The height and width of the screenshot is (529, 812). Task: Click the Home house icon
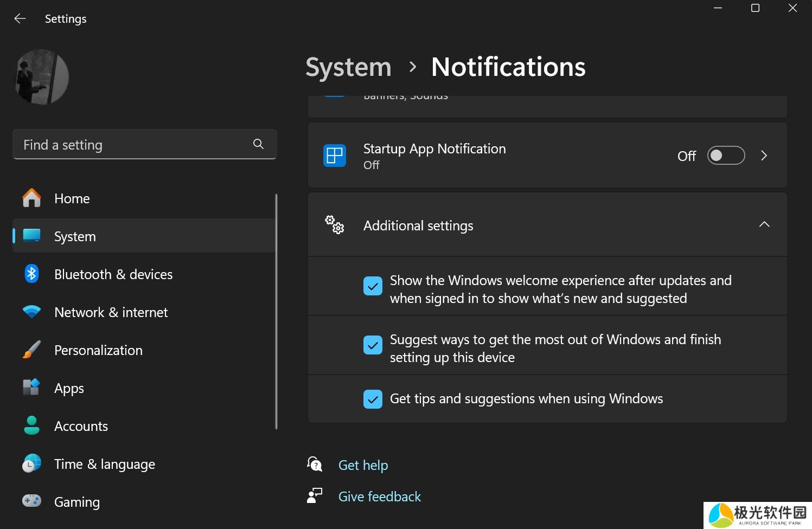click(x=31, y=198)
